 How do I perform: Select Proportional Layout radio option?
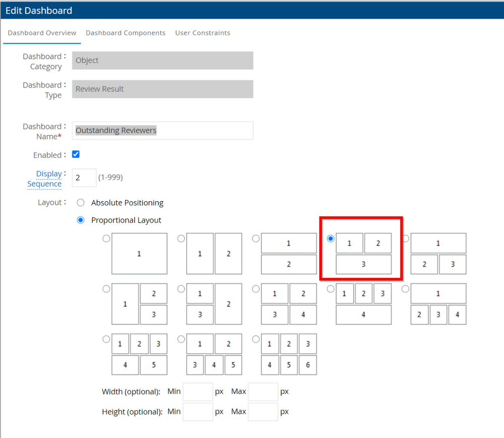[x=81, y=220]
